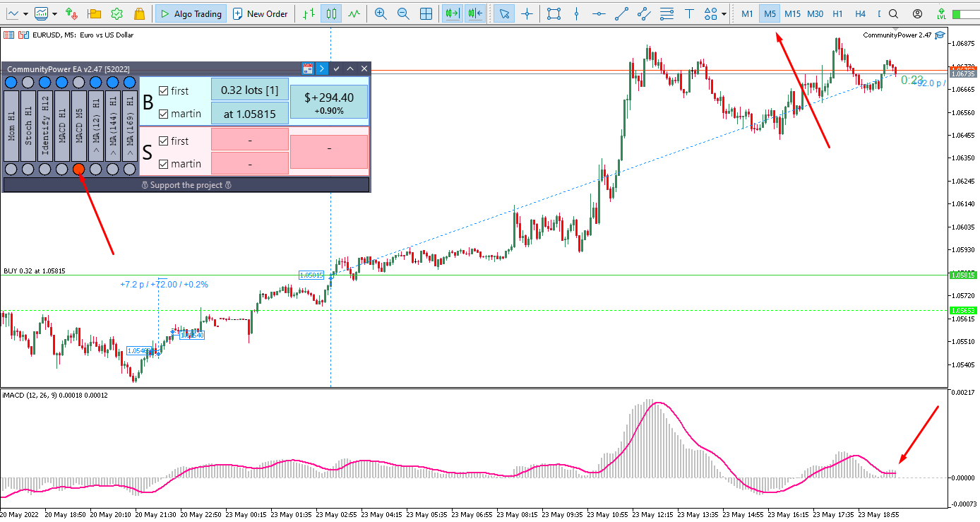
Task: Open the yellow folder navigator icon
Action: [x=95, y=13]
